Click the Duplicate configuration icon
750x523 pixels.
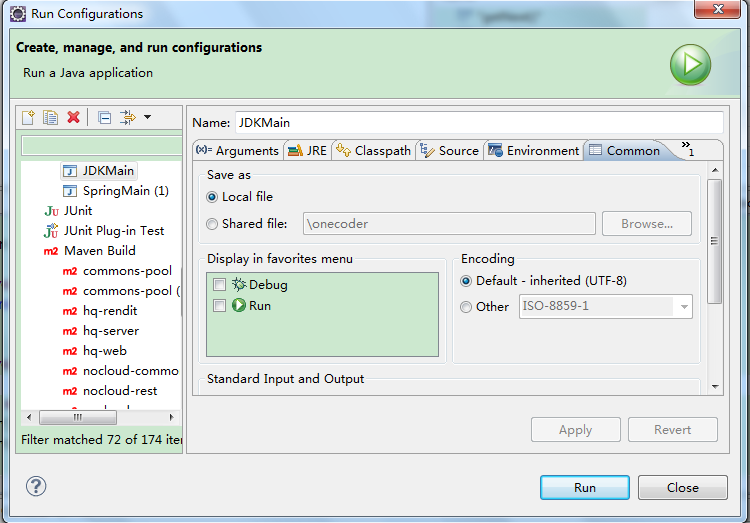(x=50, y=118)
